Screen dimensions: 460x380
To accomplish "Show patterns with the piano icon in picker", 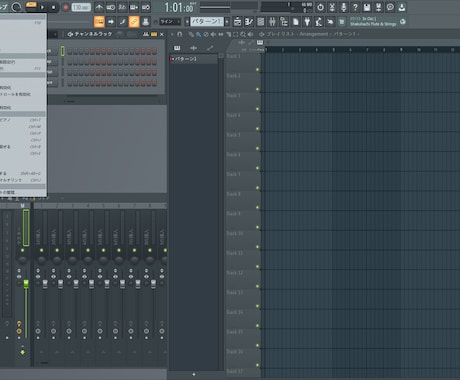I will (x=177, y=48).
